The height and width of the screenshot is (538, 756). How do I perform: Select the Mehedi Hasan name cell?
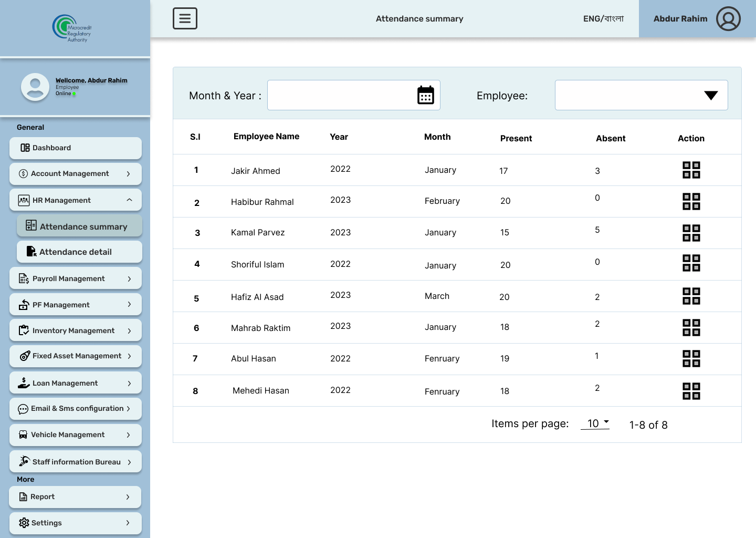pyautogui.click(x=261, y=390)
